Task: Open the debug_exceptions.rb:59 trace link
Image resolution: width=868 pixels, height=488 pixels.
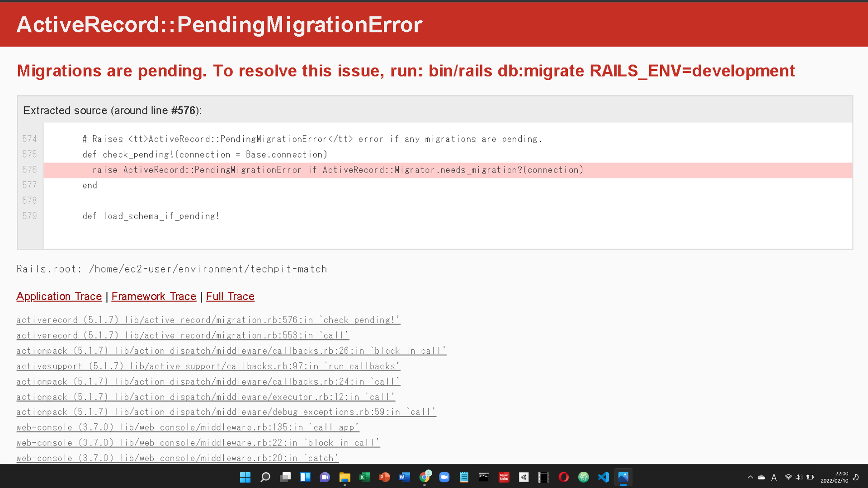Action: point(226,412)
